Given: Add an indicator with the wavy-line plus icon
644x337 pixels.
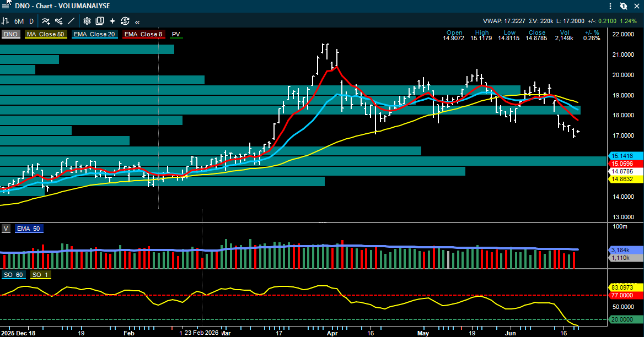Looking at the screenshot, I should (46, 21).
